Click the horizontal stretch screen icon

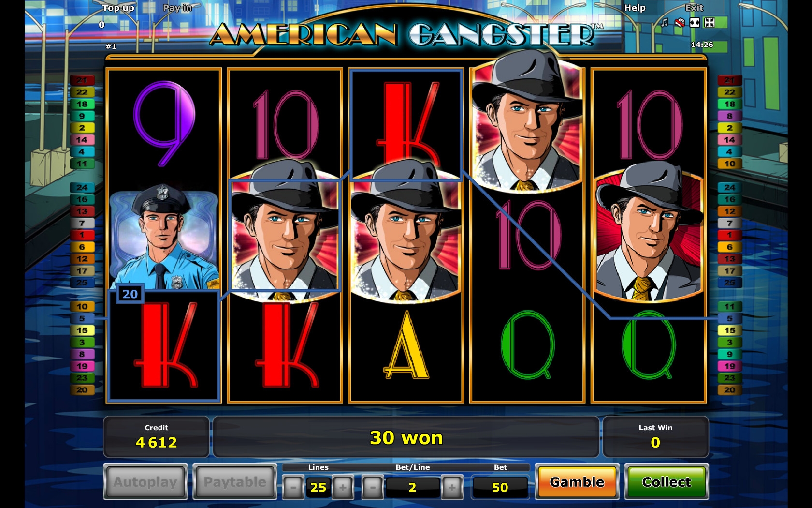point(695,23)
